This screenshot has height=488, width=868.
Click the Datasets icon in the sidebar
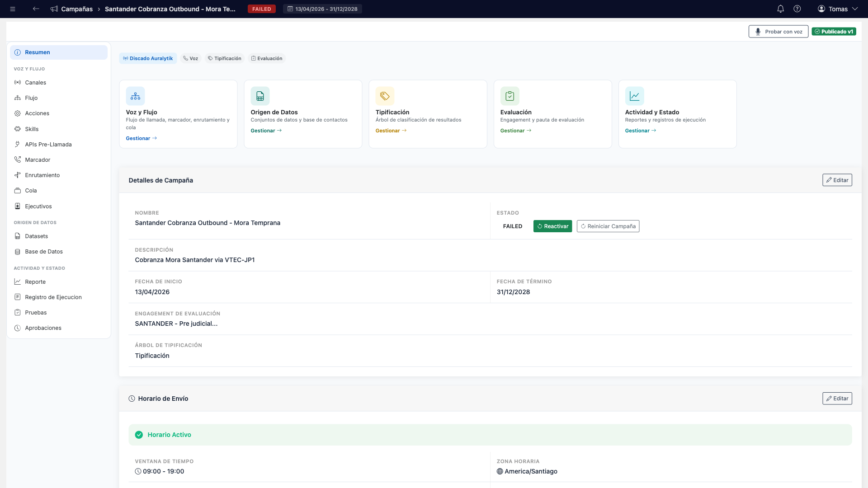point(18,236)
